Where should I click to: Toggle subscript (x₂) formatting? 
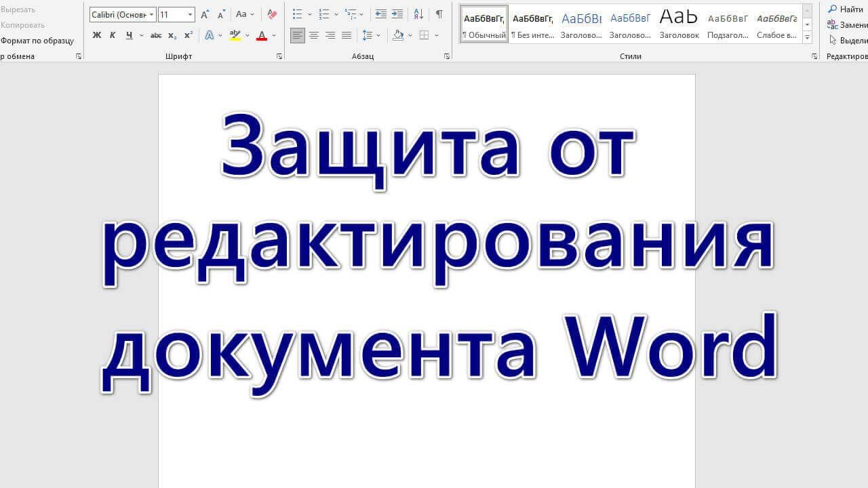click(x=172, y=35)
